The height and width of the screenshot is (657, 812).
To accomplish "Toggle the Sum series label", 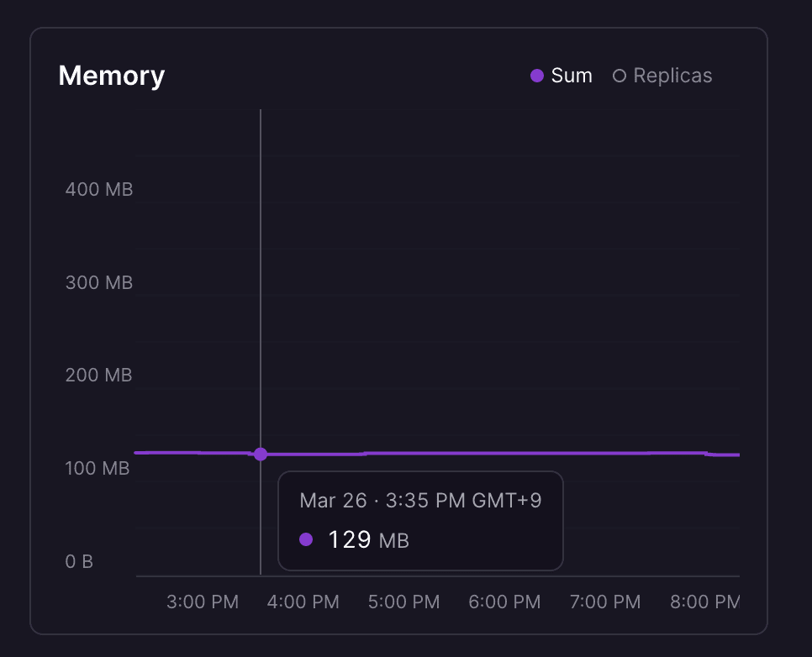I will pyautogui.click(x=572, y=76).
